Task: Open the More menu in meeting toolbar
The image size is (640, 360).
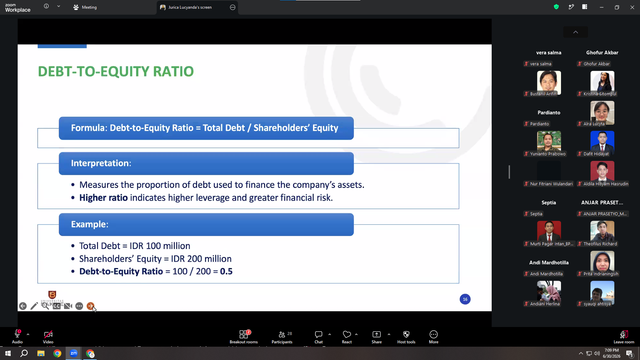Action: [x=433, y=337]
